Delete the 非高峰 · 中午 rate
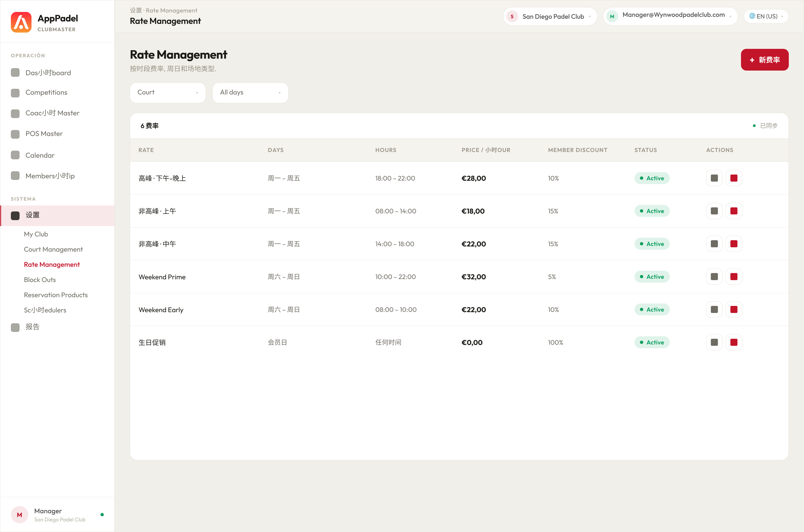The image size is (804, 532). [734, 244]
